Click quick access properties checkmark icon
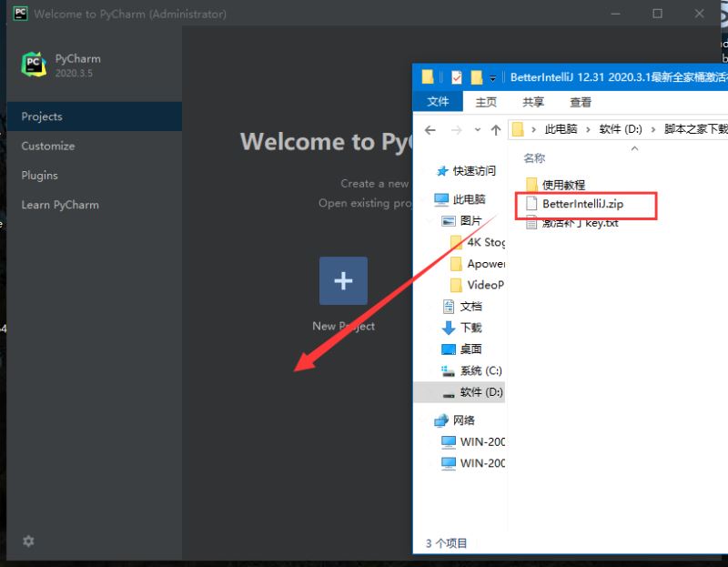Viewport: 728px width, 567px height. click(457, 77)
